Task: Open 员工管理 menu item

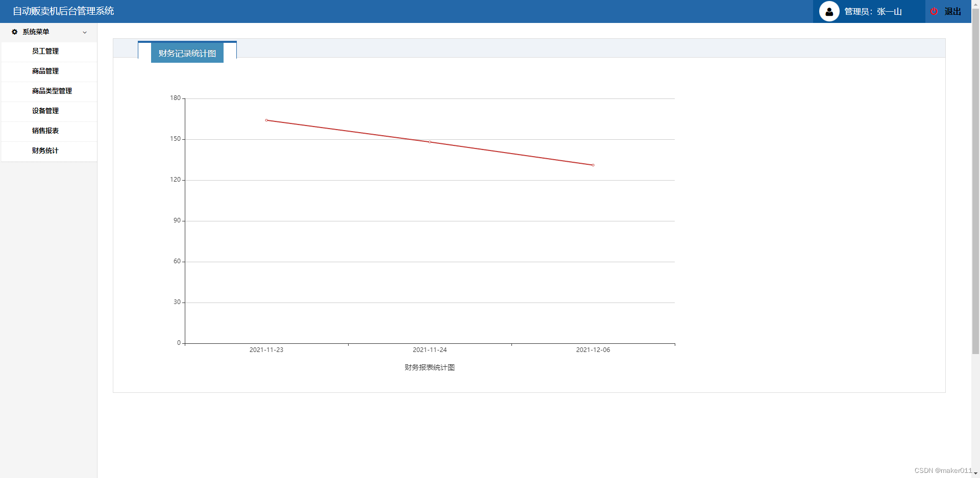Action: click(x=49, y=51)
